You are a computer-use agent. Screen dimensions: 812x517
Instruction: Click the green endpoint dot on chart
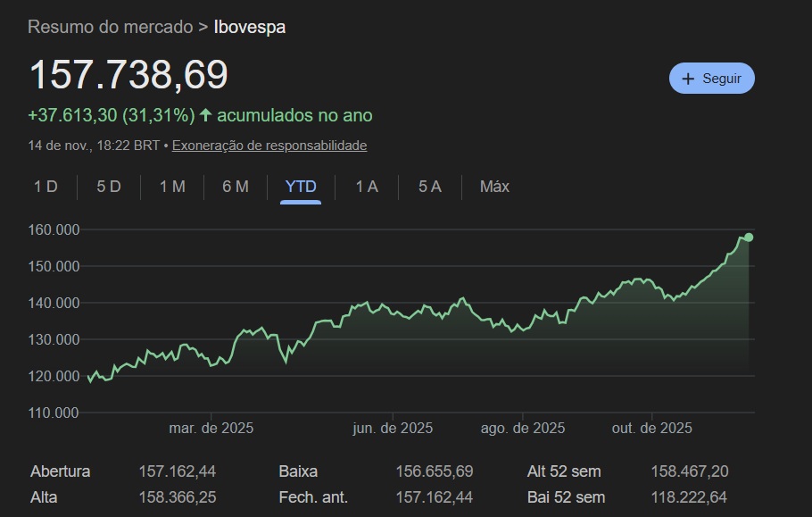point(749,237)
